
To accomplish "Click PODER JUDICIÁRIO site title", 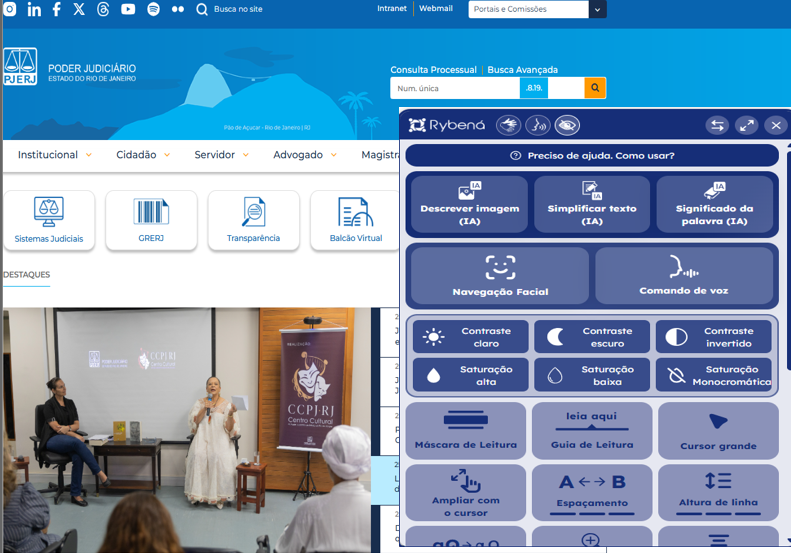I will 92,68.
